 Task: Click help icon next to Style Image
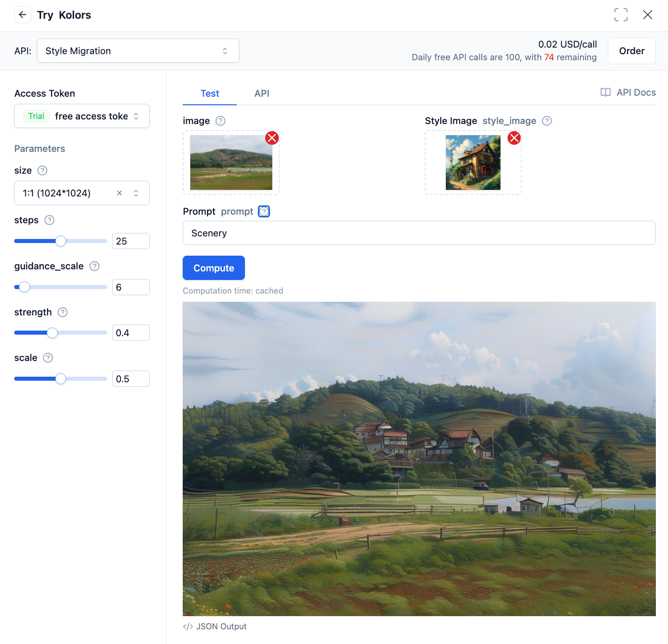pyautogui.click(x=547, y=121)
